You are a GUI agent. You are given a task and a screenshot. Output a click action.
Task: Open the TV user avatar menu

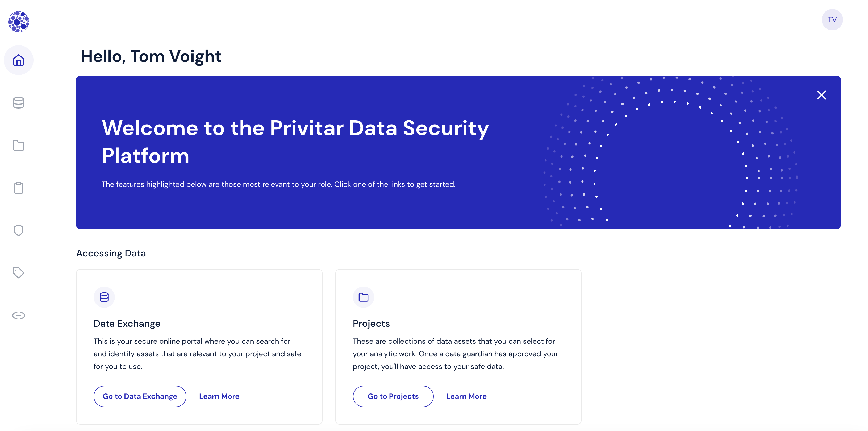(x=832, y=19)
